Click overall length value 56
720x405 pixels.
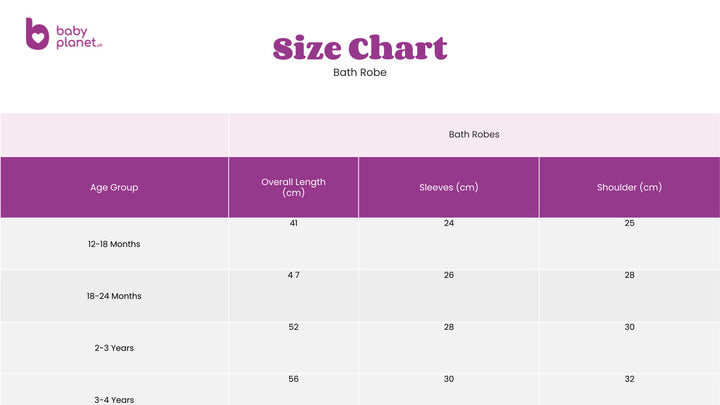click(x=293, y=379)
